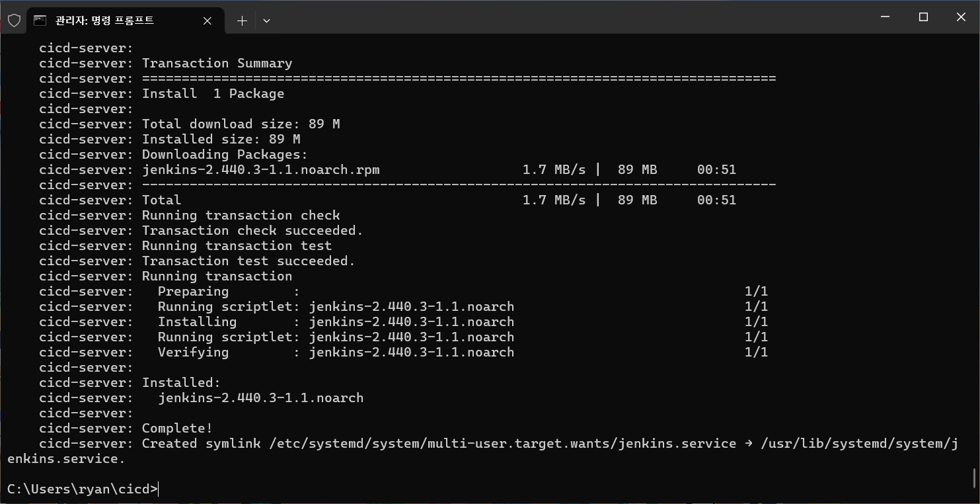Close the 관리자: 명령 프롬프트 tab

(x=207, y=21)
